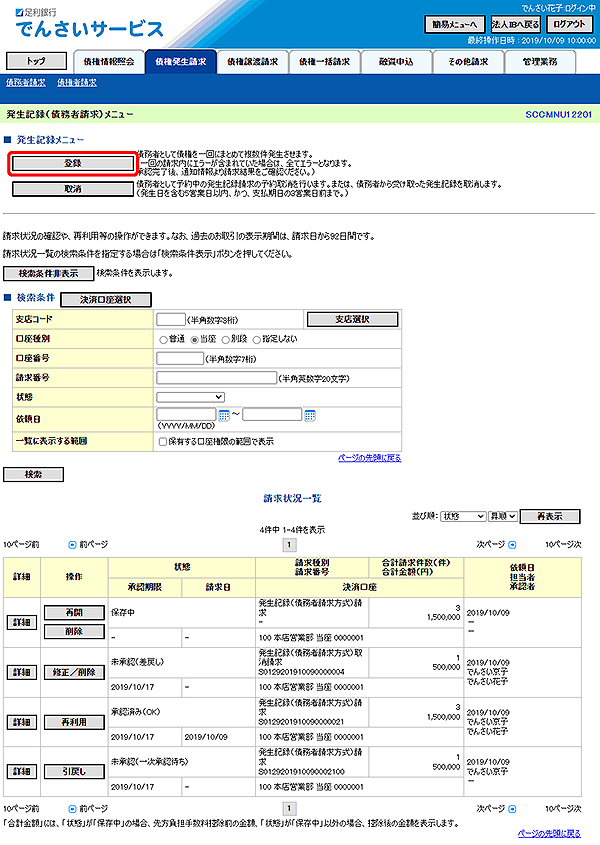Open calendar picker for request start date
Viewport: 600px width, 845px height.
(x=224, y=415)
